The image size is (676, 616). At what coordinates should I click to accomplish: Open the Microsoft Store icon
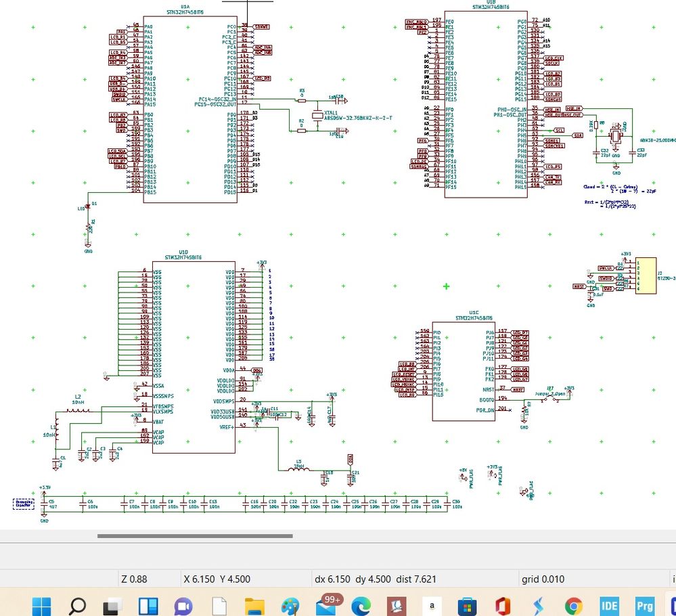pyautogui.click(x=467, y=607)
